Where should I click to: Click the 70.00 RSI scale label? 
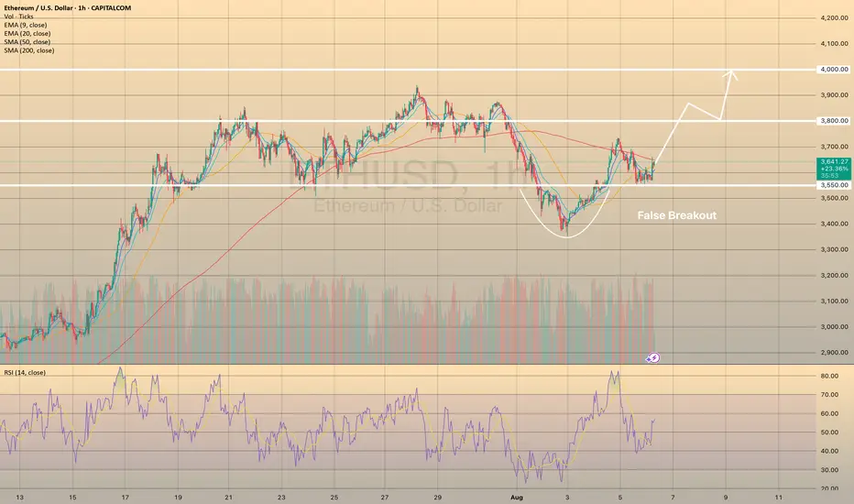[829, 394]
